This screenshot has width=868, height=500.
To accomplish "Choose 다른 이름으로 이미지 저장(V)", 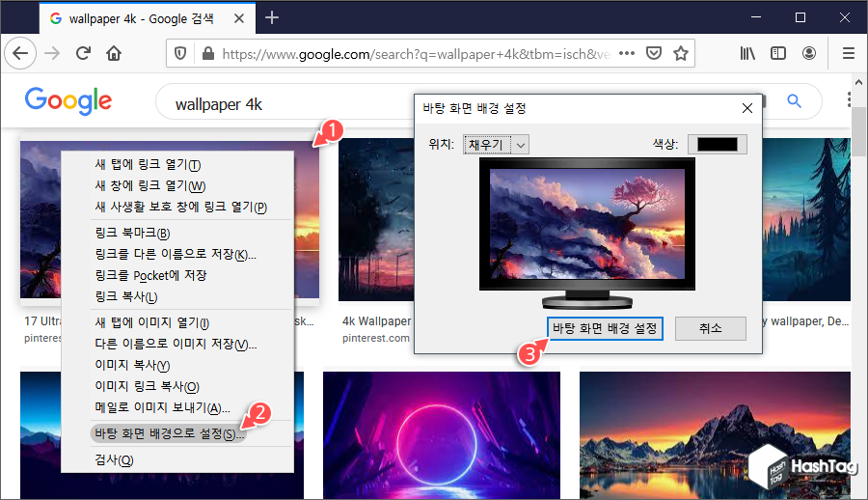I will pyautogui.click(x=177, y=344).
